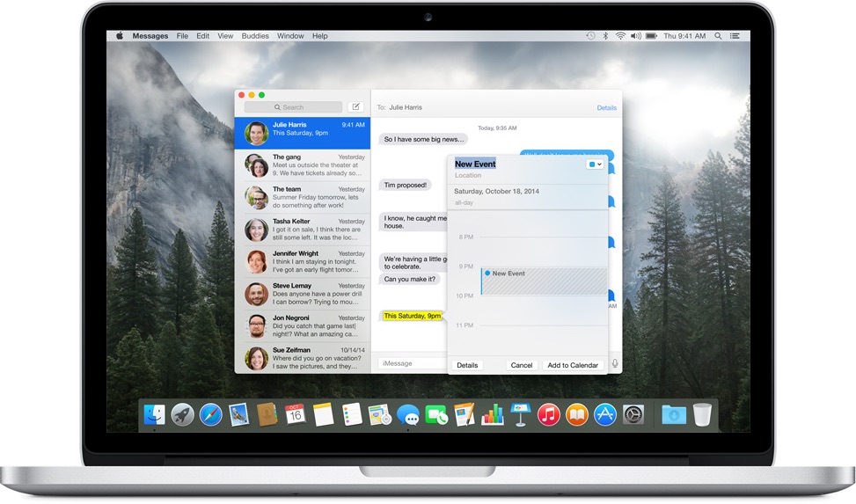The width and height of the screenshot is (856, 504).
Task: Click Details link for Julie Harris
Action: (606, 107)
